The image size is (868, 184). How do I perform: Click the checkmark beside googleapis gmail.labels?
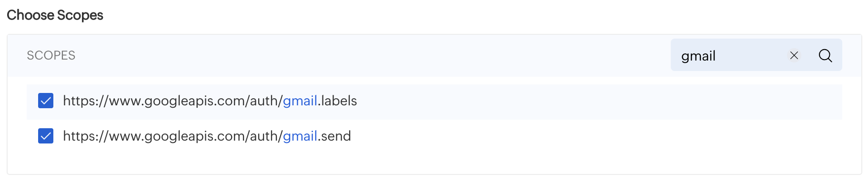tap(46, 101)
